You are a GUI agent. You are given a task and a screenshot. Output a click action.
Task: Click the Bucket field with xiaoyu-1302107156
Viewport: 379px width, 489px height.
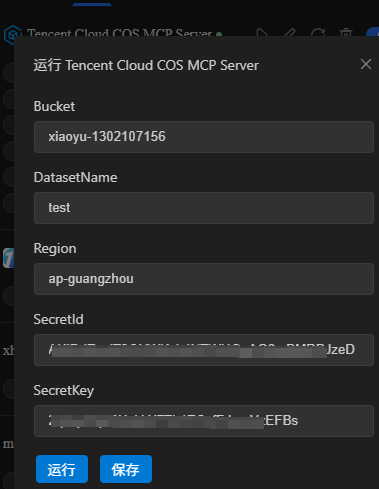point(204,137)
